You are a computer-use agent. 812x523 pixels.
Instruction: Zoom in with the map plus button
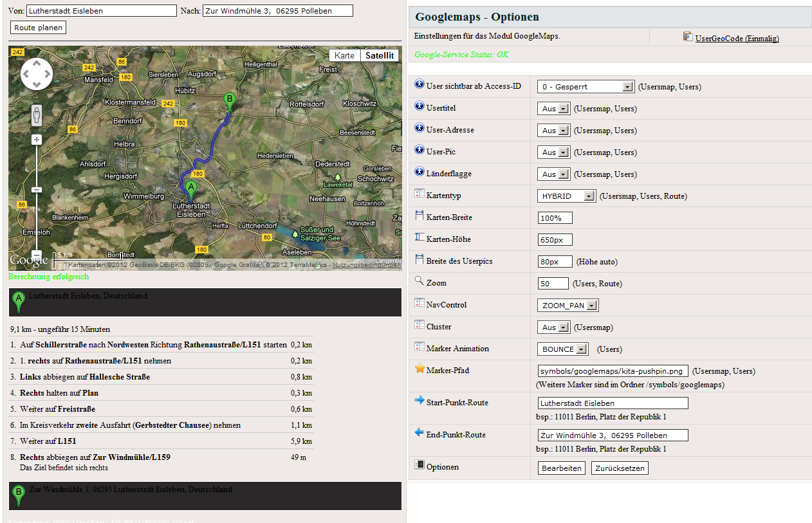tap(37, 140)
